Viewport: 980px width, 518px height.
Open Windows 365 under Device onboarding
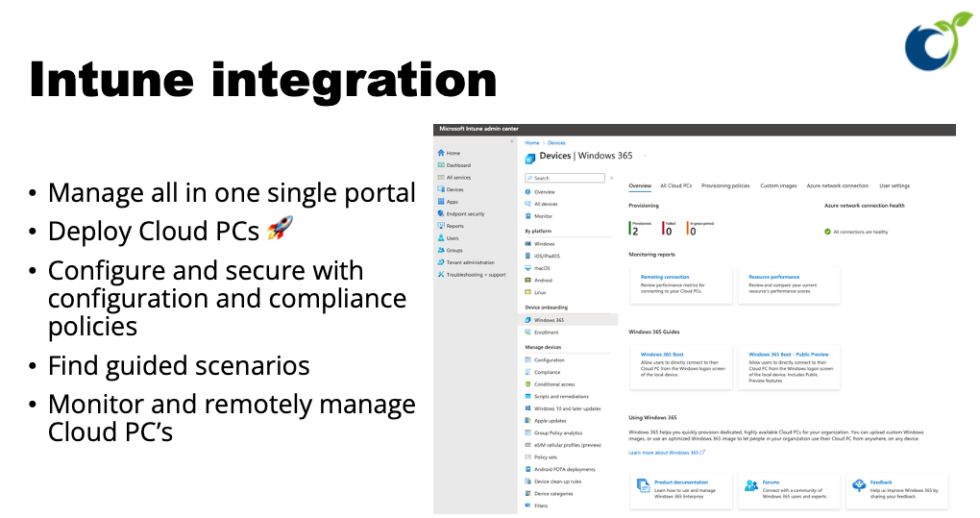click(x=568, y=320)
